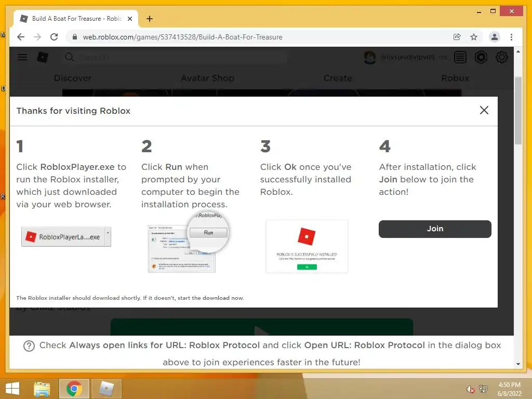This screenshot has width=532, height=399.
Task: Open the Create navigation item
Action: click(x=338, y=78)
